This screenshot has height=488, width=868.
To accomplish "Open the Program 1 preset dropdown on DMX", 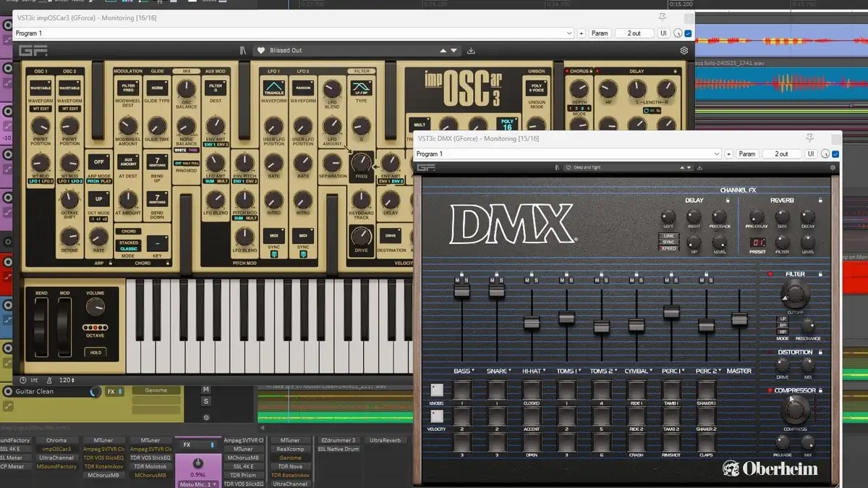I will (x=717, y=153).
